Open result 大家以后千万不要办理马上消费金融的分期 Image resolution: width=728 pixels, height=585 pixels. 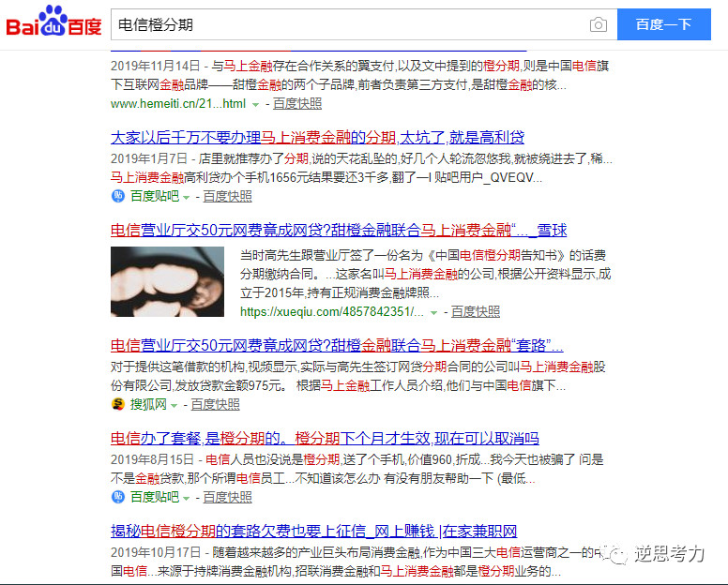pos(318,137)
